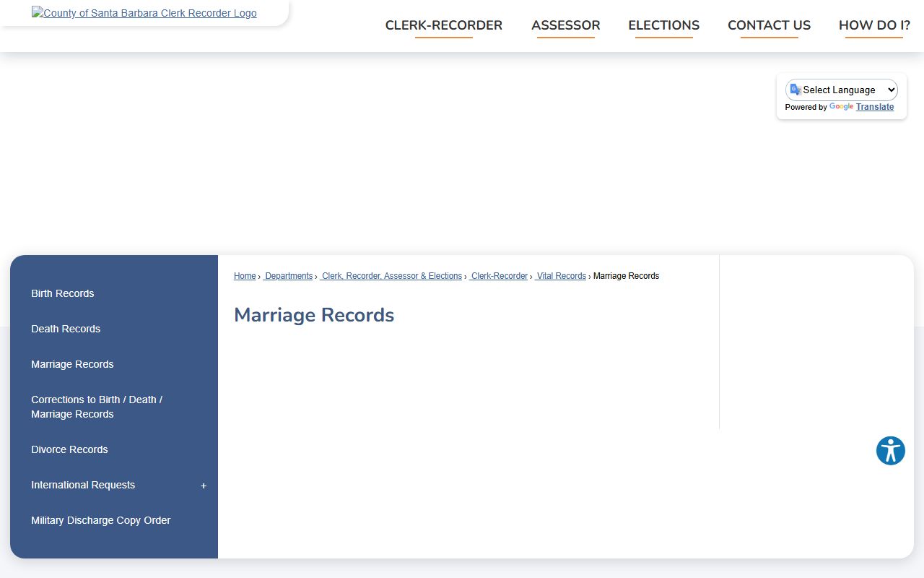The image size is (924, 578).
Task: Click the Marriage Records page heading
Action: 314,315
